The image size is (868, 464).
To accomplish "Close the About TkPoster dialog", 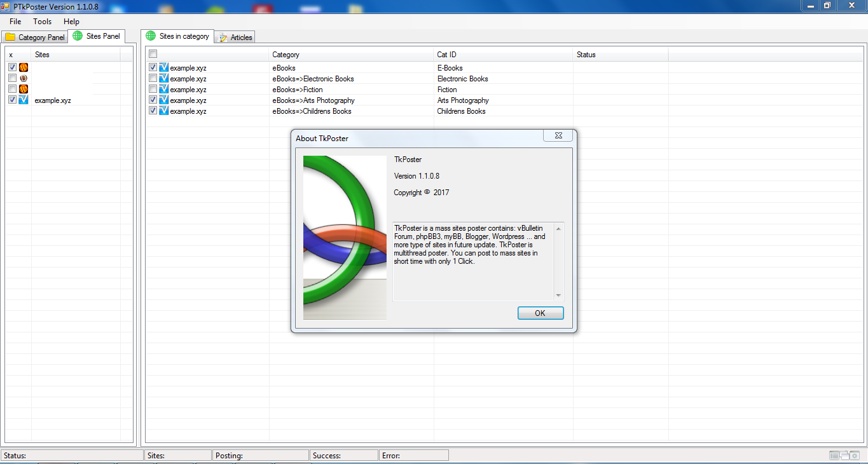I will pyautogui.click(x=558, y=136).
